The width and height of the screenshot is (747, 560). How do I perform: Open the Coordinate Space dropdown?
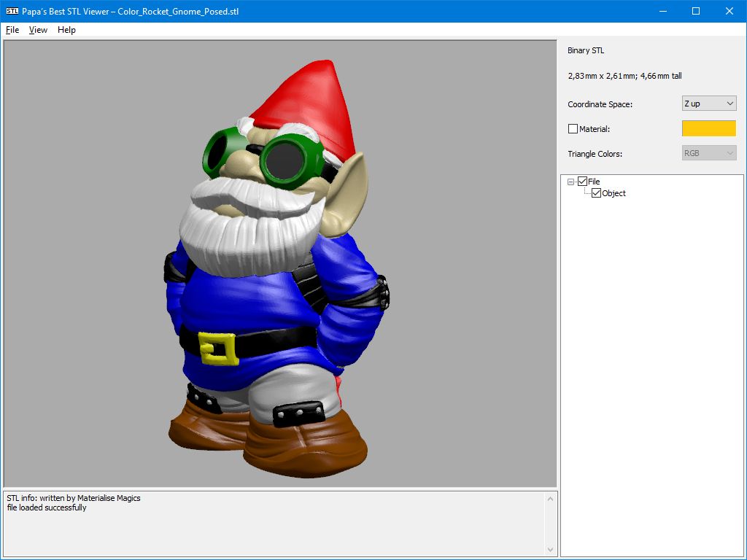709,104
